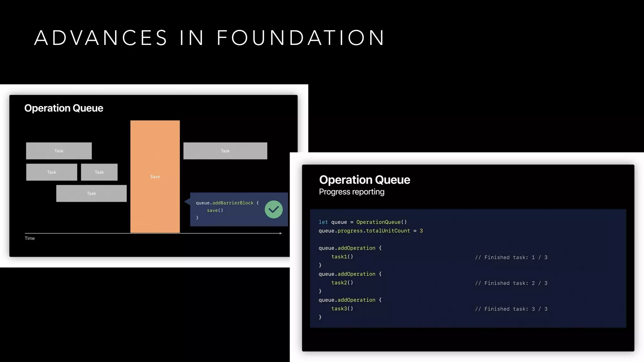The image size is (644, 362).
Task: Click the task2() code line
Action: [x=342, y=282]
